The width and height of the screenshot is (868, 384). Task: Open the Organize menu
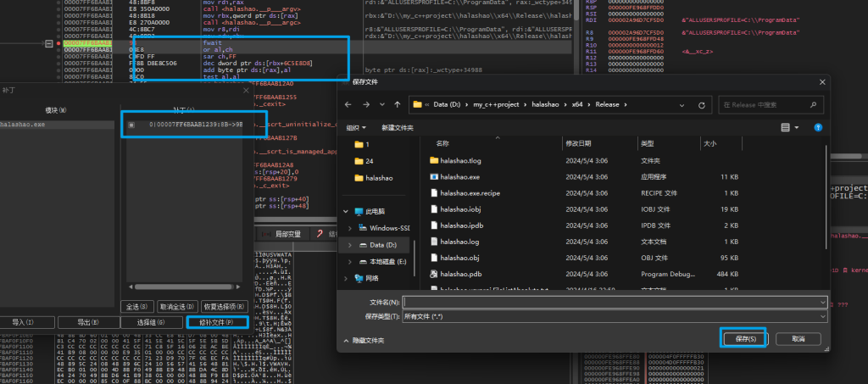(x=355, y=127)
